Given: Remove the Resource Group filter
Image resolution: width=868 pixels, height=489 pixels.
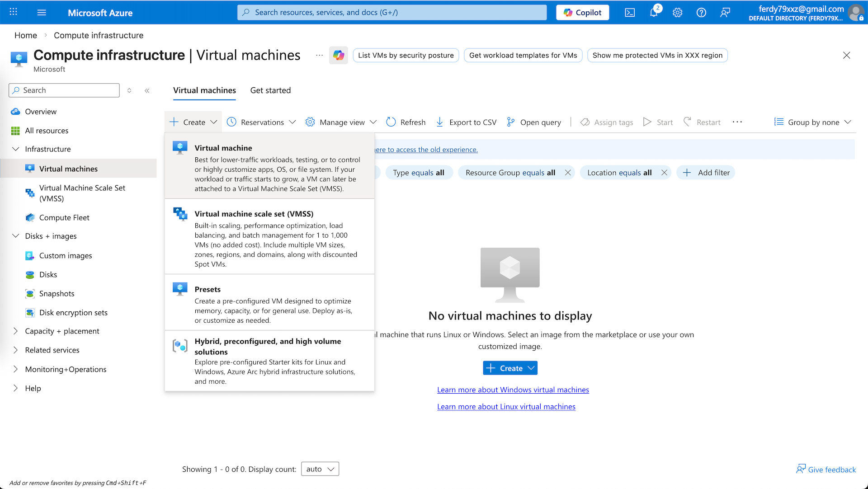Looking at the screenshot, I should click(x=568, y=173).
